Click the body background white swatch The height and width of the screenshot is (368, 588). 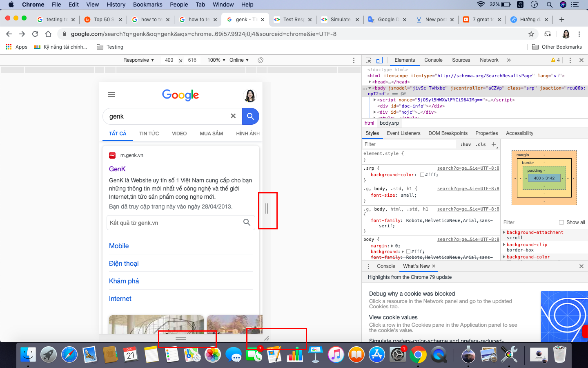tap(408, 251)
